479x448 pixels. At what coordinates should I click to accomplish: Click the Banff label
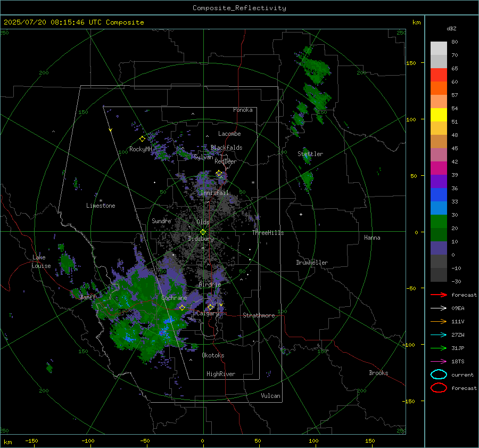(x=88, y=297)
